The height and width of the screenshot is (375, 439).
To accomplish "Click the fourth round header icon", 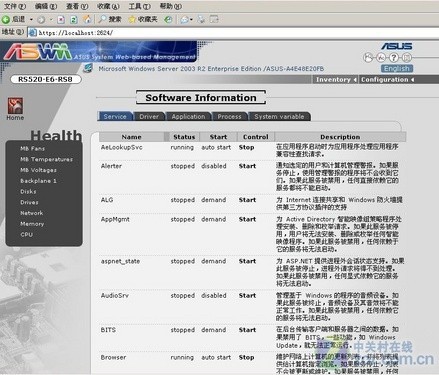I will [x=407, y=58].
